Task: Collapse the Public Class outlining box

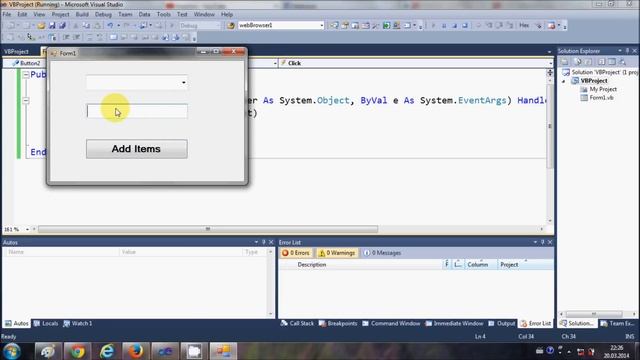Action: coord(26,75)
